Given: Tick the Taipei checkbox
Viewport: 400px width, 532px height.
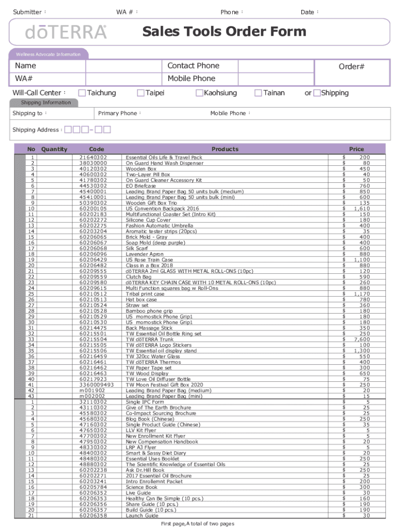Looking at the screenshot, I should click(140, 93).
